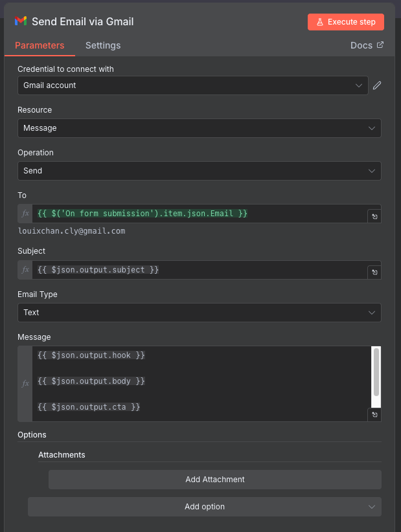Toggle the Subject field fx expression mode
Viewport: 401px width, 532px height.
point(25,269)
